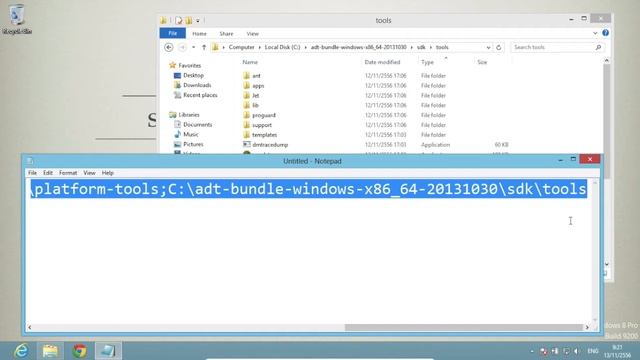Screen dimensions: 640x360
Task: Click the arrow after sdk in the breadcrumb
Action: [431, 47]
